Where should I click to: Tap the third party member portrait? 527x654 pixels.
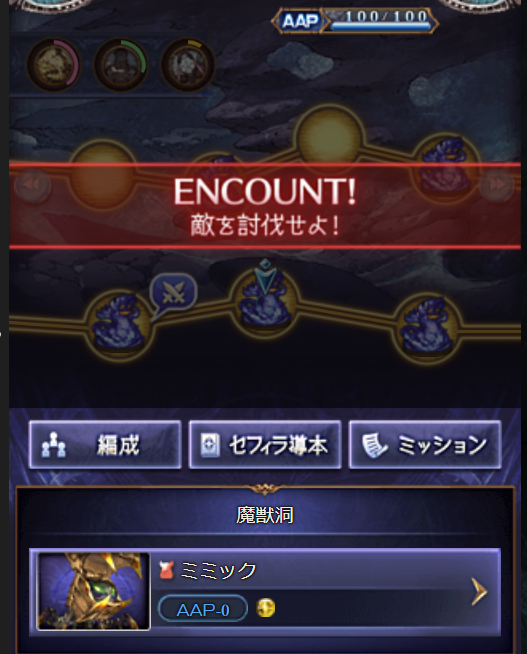tap(187, 65)
